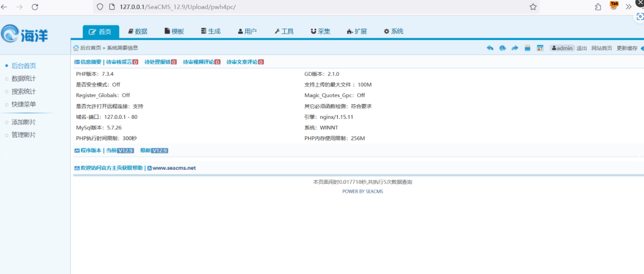Viewport: 644px width, 274px height.
Task: Click the MySql版本: 5.7.26 text
Action: point(99,128)
